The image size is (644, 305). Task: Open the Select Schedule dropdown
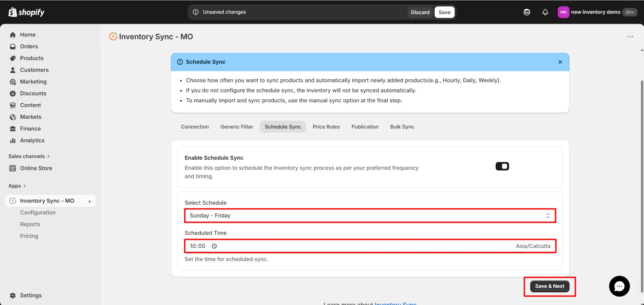pos(369,215)
